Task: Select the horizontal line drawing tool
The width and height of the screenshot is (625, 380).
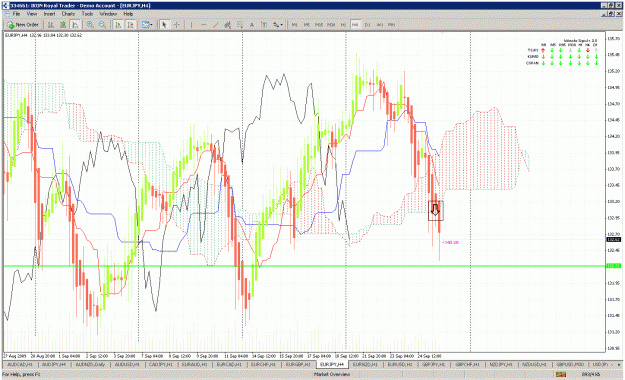Action: point(204,25)
